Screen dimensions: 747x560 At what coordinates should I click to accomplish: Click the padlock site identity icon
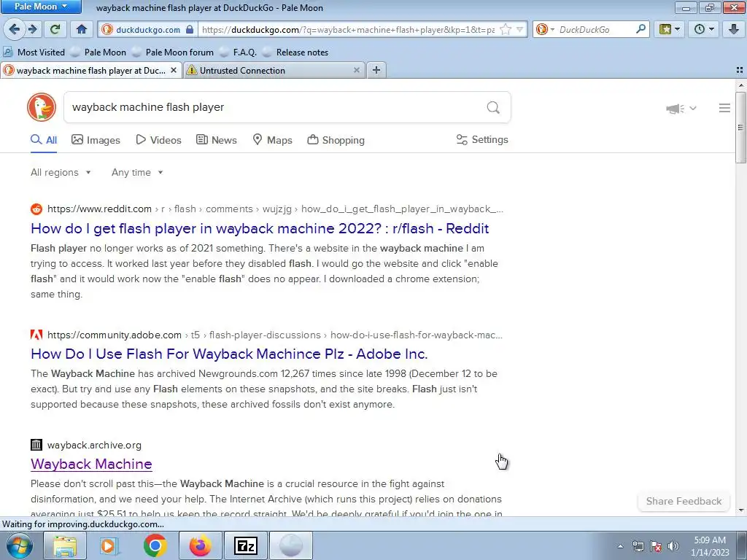tap(190, 29)
